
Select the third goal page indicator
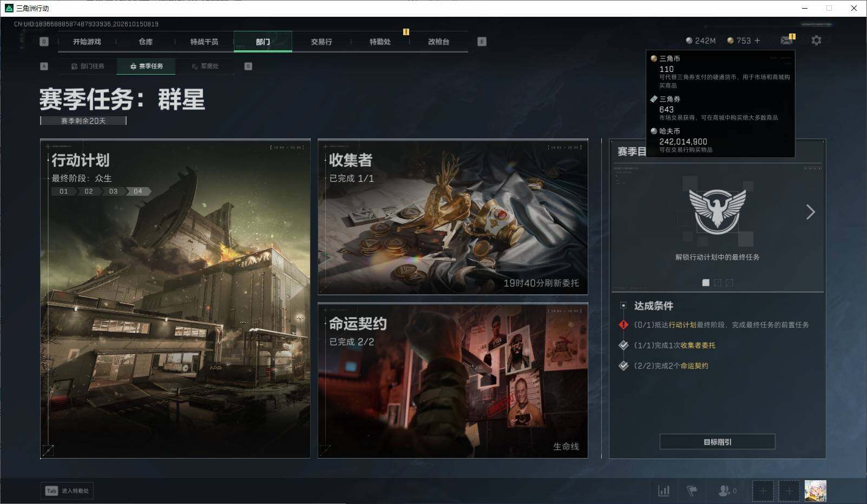tap(730, 282)
